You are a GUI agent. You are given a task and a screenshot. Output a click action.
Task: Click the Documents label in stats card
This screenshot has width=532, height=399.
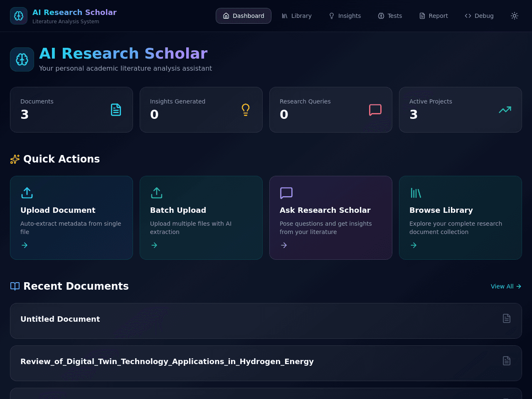click(37, 101)
